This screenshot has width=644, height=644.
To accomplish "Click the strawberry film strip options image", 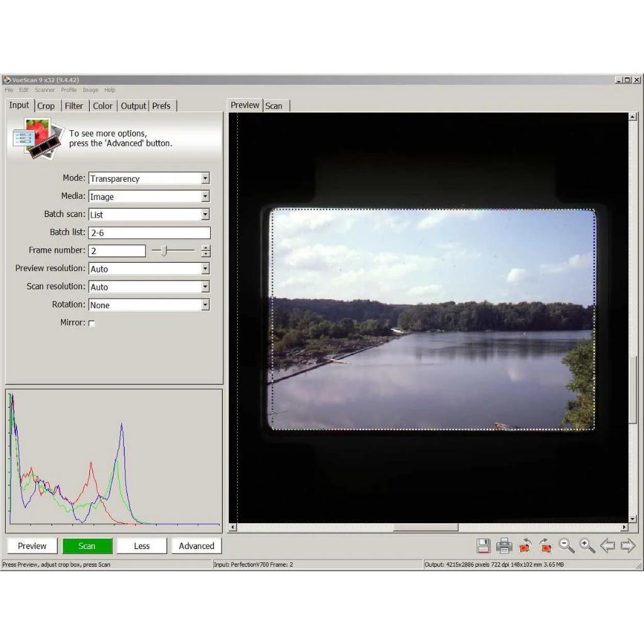I will coord(38,138).
